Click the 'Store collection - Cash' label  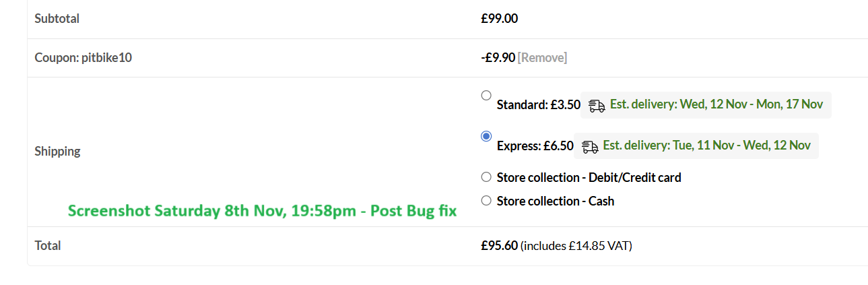[x=555, y=201]
